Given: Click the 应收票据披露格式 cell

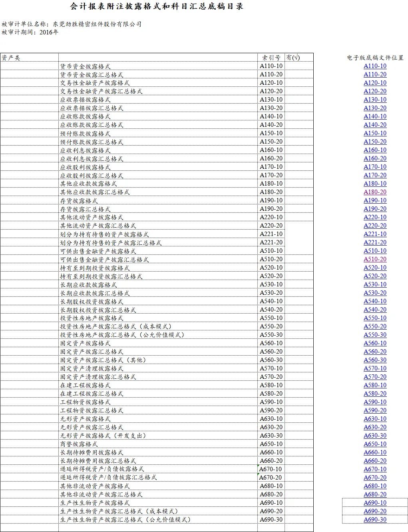Looking at the screenshot, I should pyautogui.click(x=158, y=100).
